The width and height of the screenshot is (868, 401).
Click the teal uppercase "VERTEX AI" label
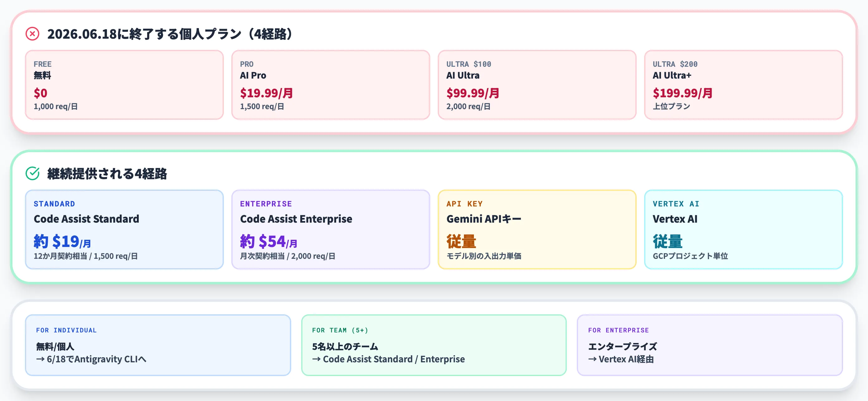676,204
